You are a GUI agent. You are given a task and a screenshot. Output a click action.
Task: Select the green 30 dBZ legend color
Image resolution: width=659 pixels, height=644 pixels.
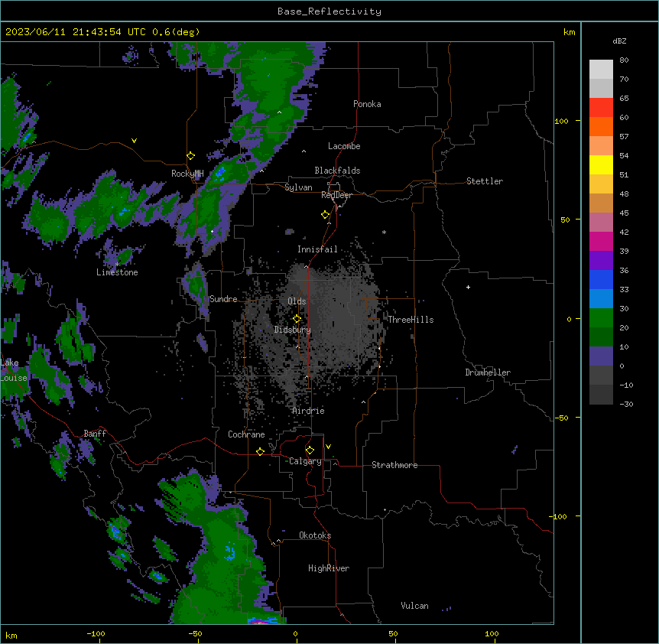(601, 318)
